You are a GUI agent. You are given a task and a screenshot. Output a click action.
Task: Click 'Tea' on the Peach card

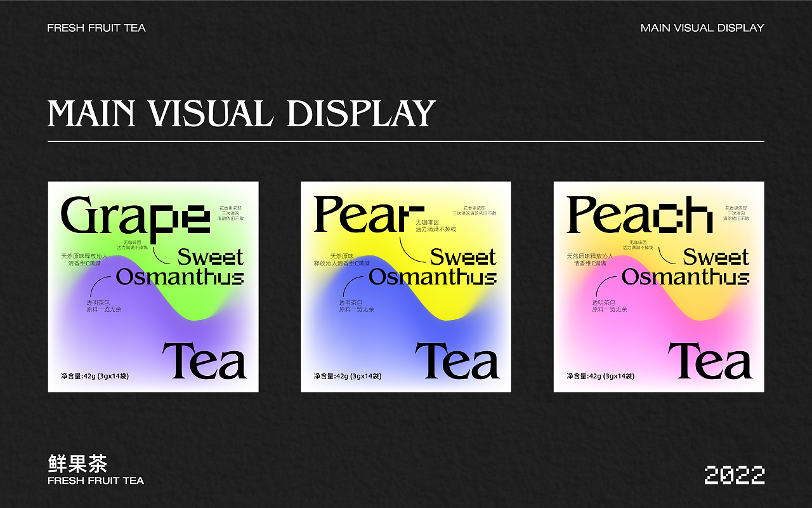tap(710, 361)
